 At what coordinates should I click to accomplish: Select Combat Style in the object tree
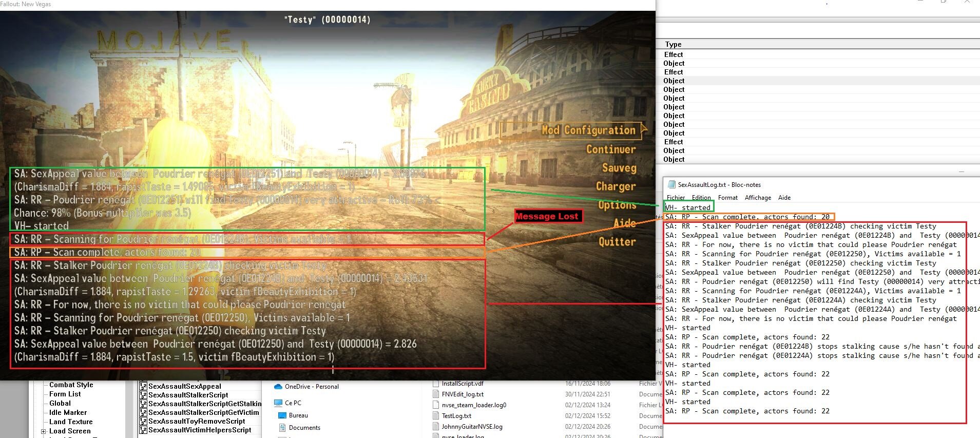coord(71,385)
